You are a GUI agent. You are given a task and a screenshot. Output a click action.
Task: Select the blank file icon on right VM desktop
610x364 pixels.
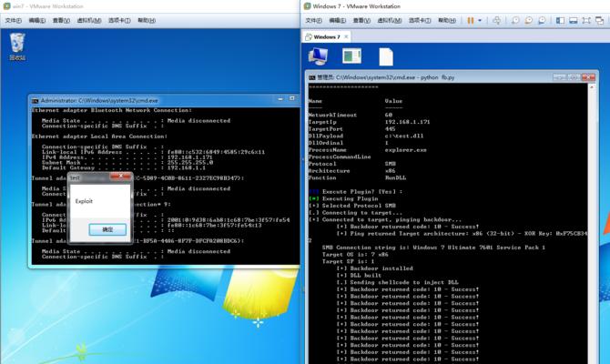pos(386,56)
